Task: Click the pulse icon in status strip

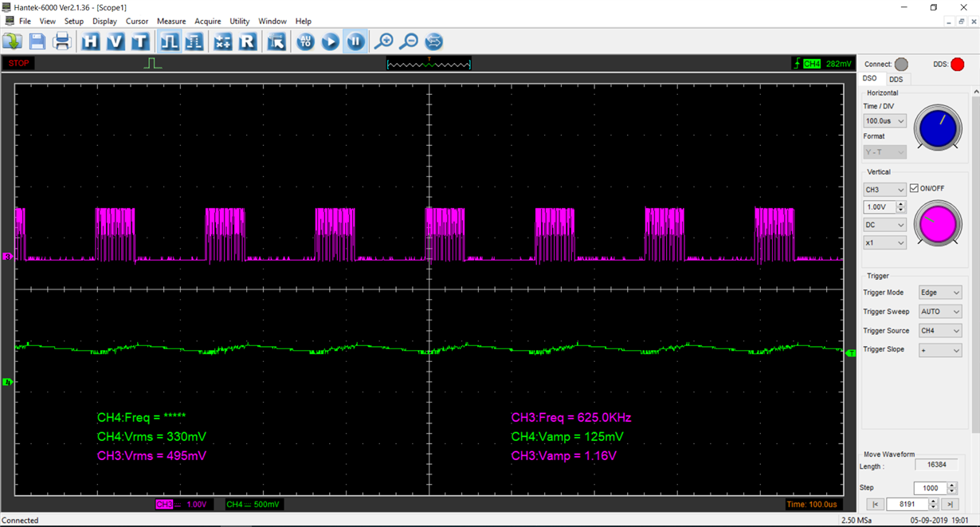Action: click(x=153, y=63)
